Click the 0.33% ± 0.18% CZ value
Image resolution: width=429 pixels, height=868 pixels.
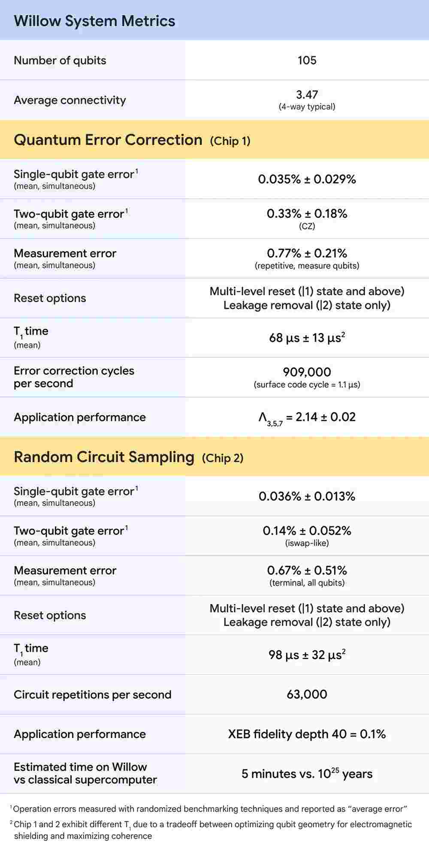pos(307,214)
